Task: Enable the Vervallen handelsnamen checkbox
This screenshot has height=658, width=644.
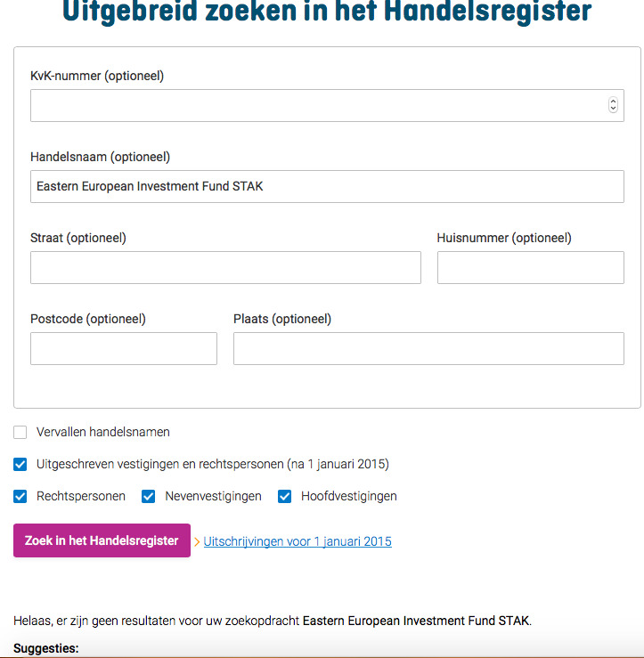Action: [20, 433]
